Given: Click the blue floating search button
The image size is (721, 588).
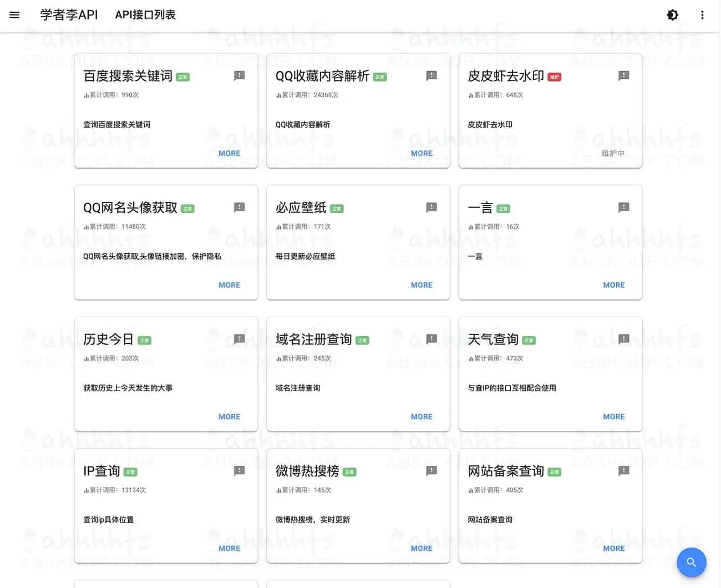Looking at the screenshot, I should click(x=691, y=562).
